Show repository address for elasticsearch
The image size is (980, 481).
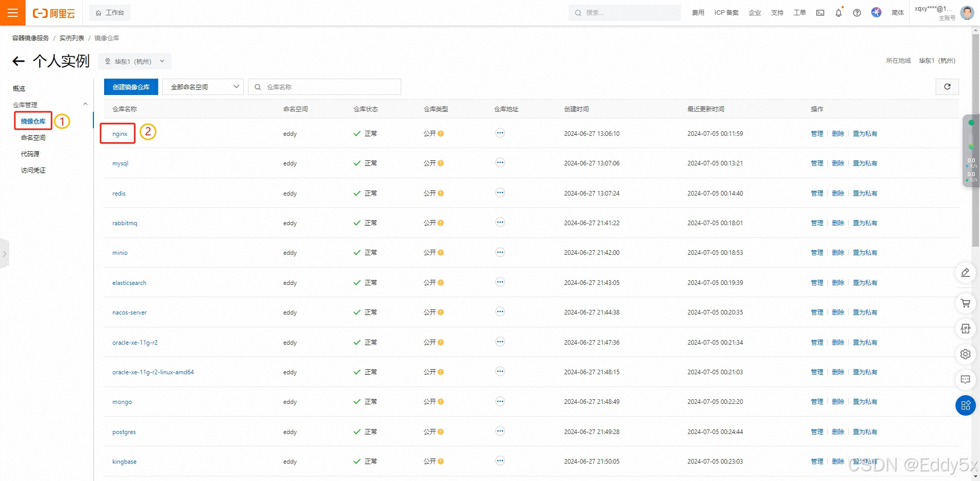click(x=500, y=282)
